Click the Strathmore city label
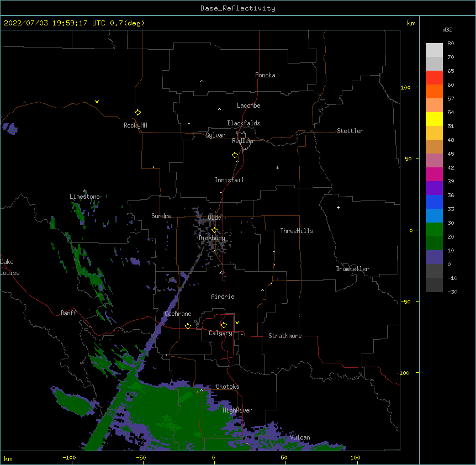 click(x=285, y=336)
